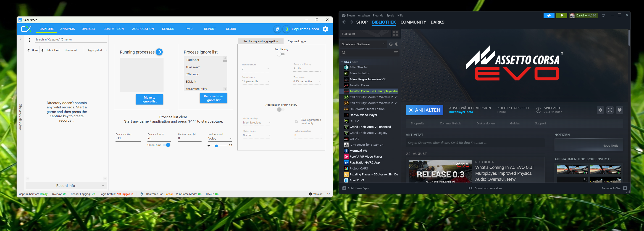This screenshot has width=644, height=231.
Task: Go to Steam COMMUNITY section
Action: (413, 22)
